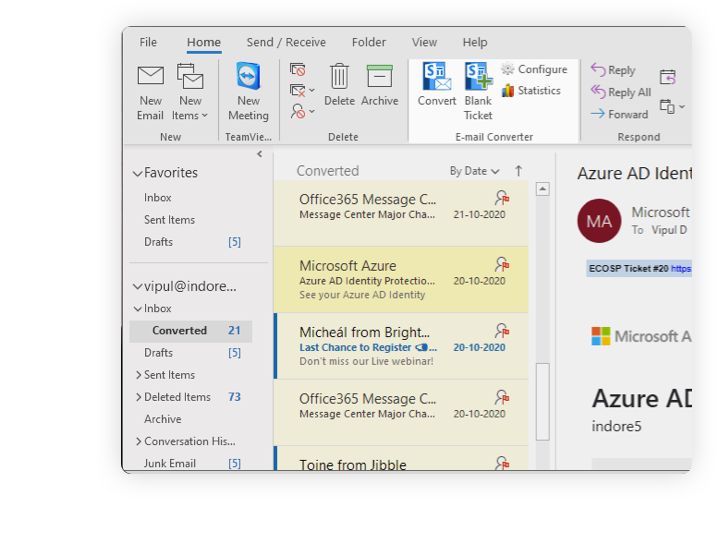Screen dimensions: 717x536
Task: Expand the account Sent Items folder
Action: pyautogui.click(x=139, y=375)
